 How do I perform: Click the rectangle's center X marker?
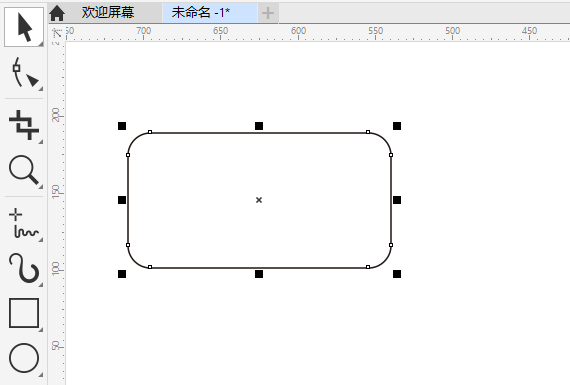tap(259, 200)
